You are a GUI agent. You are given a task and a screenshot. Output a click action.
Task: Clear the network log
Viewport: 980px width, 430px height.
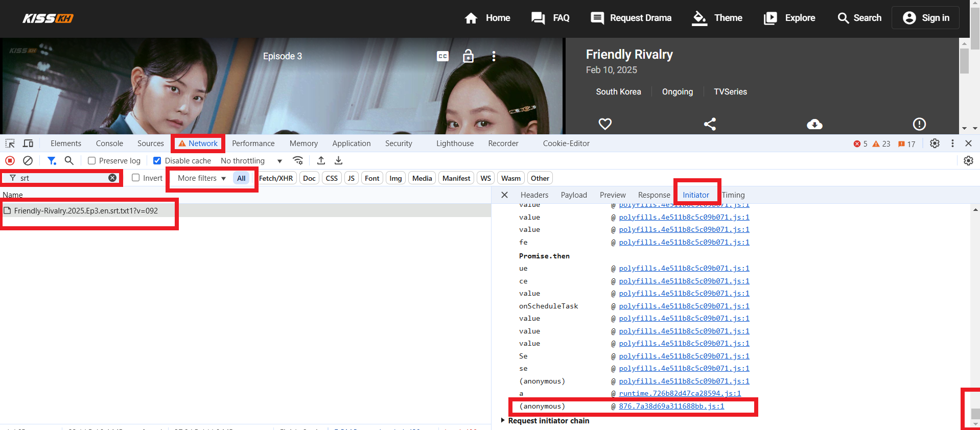(28, 161)
